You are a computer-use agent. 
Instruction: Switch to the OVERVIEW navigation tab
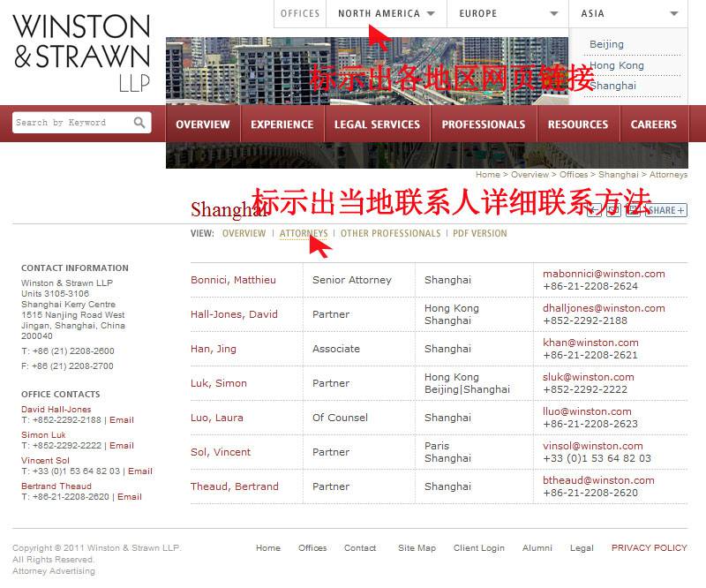(x=202, y=124)
